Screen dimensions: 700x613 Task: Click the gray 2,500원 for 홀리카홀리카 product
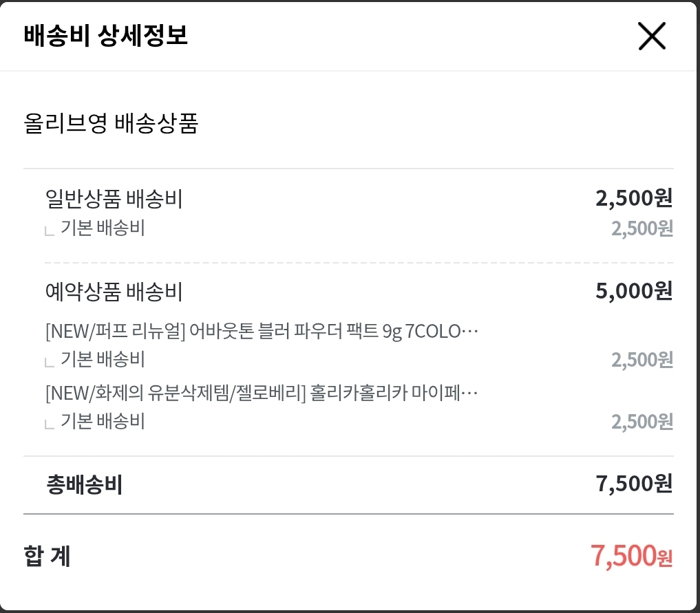click(x=641, y=421)
